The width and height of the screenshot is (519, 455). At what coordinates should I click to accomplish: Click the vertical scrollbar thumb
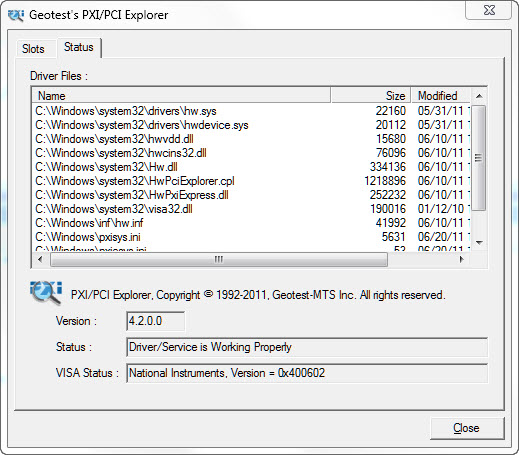click(x=479, y=157)
